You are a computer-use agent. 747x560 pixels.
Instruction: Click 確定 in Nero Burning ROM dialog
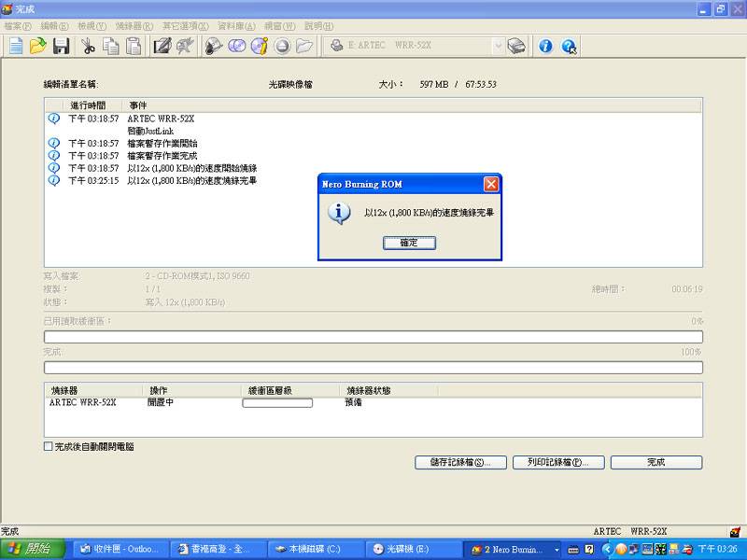pos(409,243)
